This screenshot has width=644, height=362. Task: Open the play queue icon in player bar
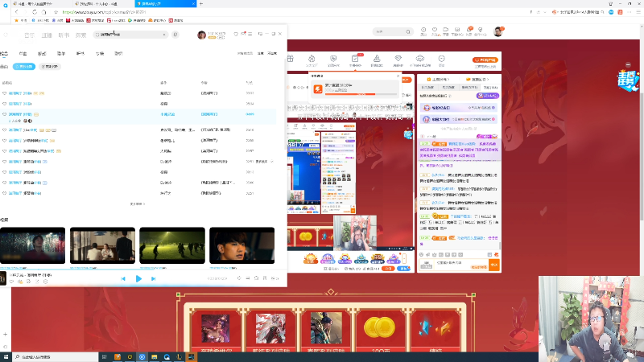275,278
